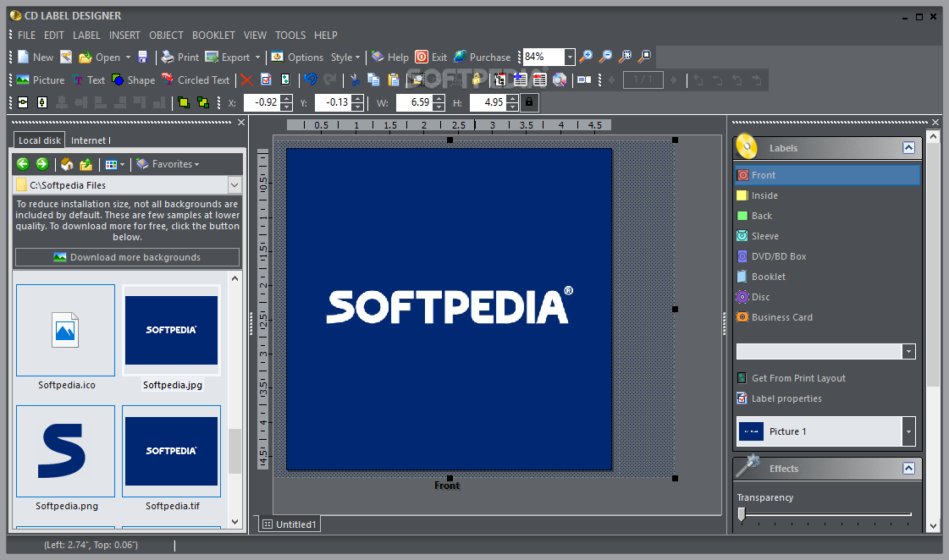Click the Exit button
Viewport: 949px width, 560px height.
pyautogui.click(x=431, y=57)
